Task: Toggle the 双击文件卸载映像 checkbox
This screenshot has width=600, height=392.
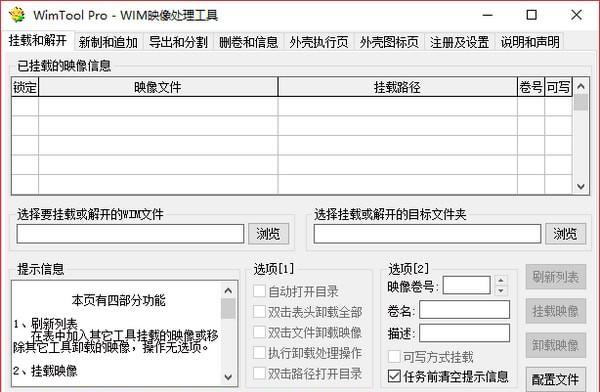Action: (259, 332)
